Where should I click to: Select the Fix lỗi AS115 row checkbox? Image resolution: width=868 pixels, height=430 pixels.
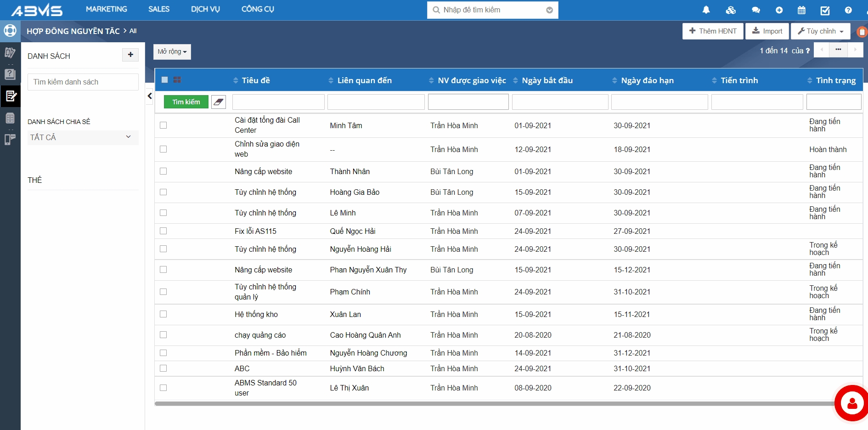pyautogui.click(x=163, y=231)
